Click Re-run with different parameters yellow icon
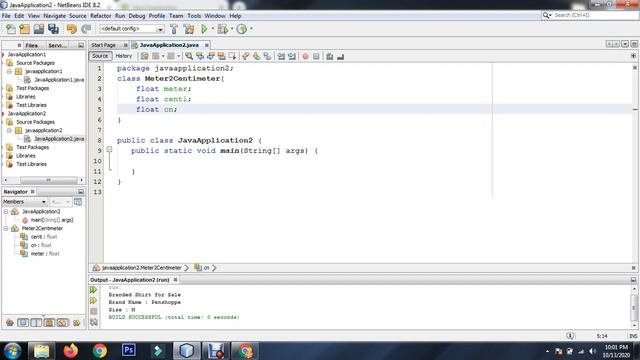This screenshot has height=360, width=640. pos(93,300)
